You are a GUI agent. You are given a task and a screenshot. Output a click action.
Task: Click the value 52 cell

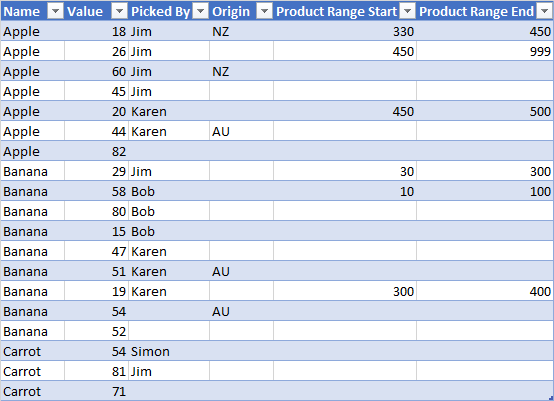[x=96, y=331]
